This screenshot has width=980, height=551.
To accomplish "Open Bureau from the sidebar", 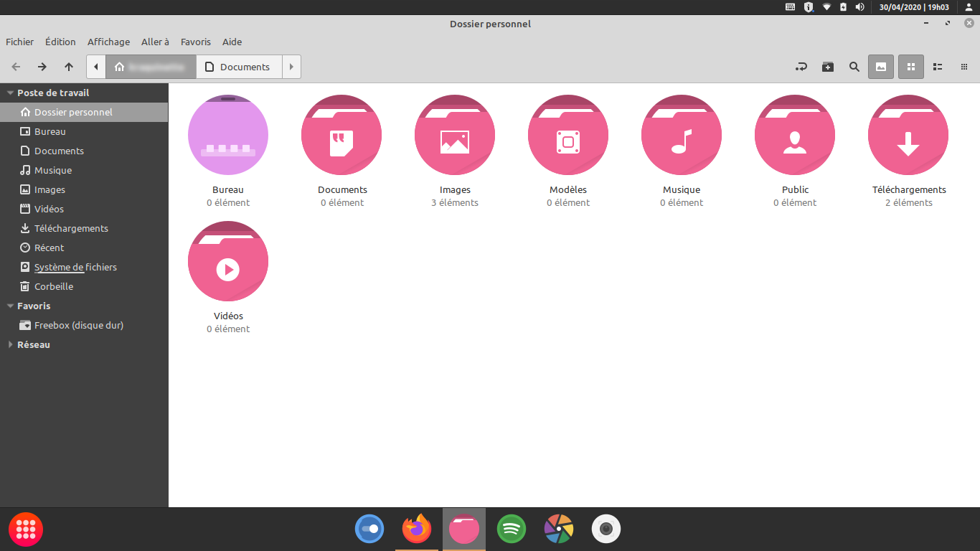I will (x=84, y=131).
